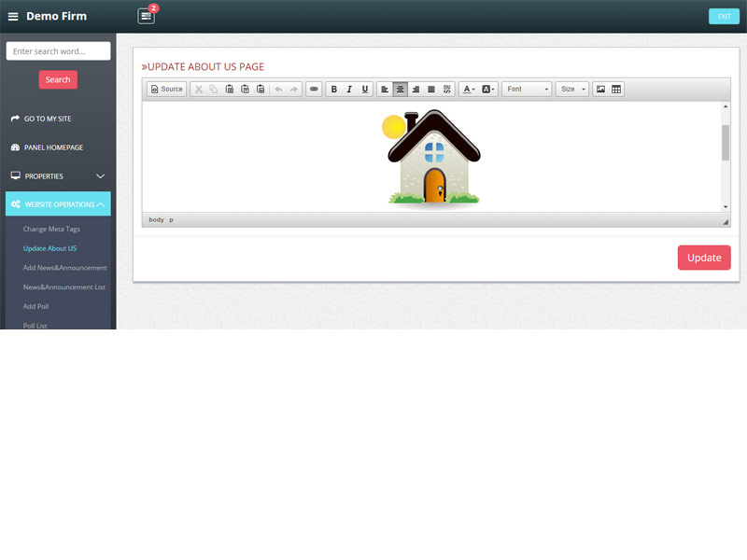Insert a link with the link icon

tap(314, 90)
